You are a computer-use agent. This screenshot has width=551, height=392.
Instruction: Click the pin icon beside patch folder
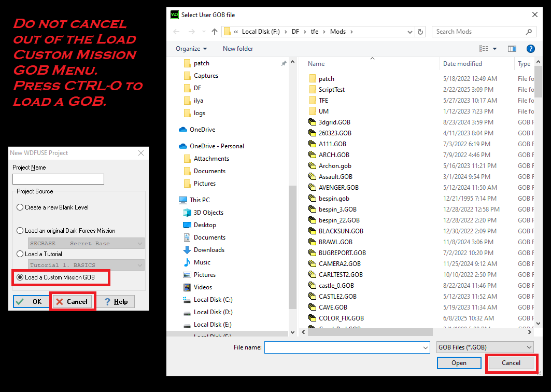coord(284,63)
